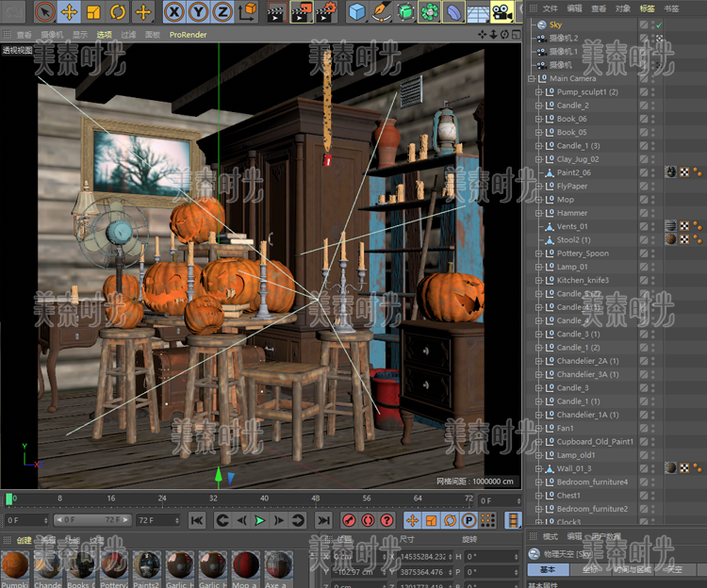707x588 pixels.
Task: Click the Camera object icon in toolbar
Action: (502, 12)
